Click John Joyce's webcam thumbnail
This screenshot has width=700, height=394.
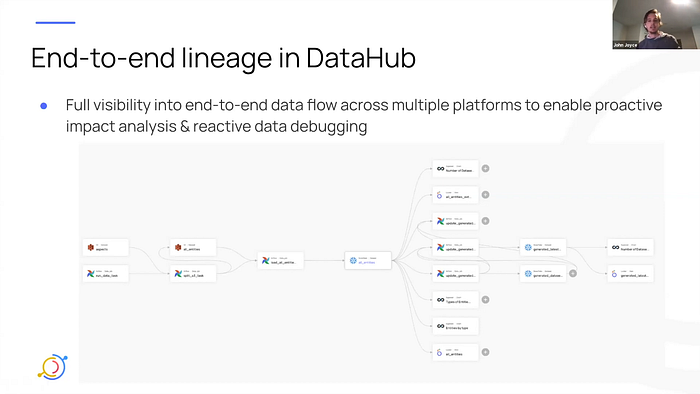click(x=656, y=24)
